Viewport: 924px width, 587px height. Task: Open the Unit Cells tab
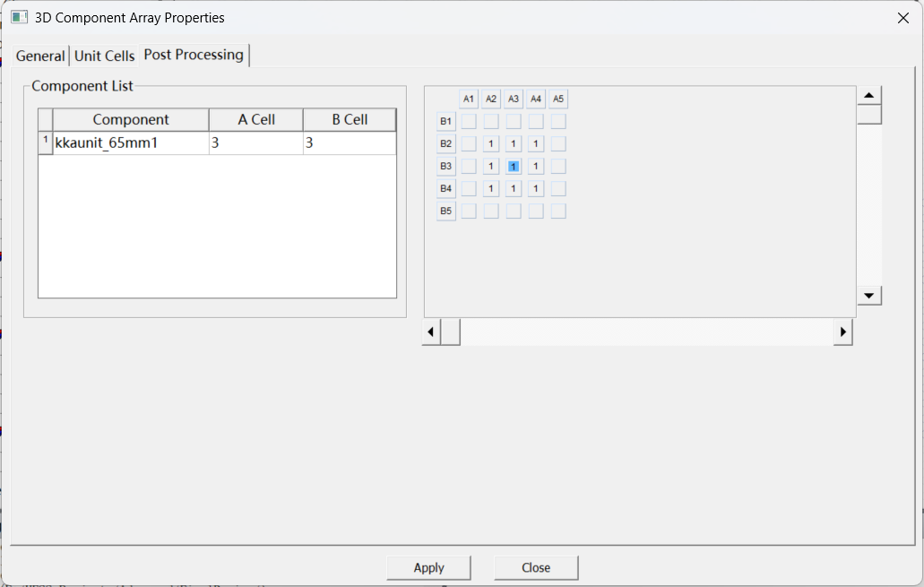[x=104, y=56]
